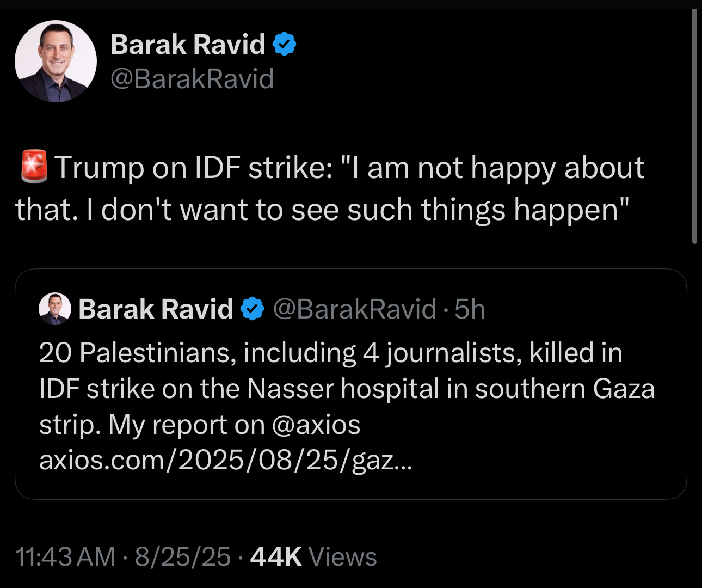Open small avatar in quoted tweet
Screen dimensions: 702x588
55,309
